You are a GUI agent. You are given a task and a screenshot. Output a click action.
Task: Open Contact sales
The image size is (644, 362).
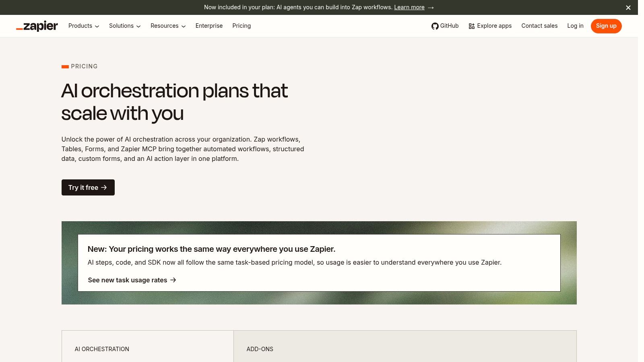539,26
